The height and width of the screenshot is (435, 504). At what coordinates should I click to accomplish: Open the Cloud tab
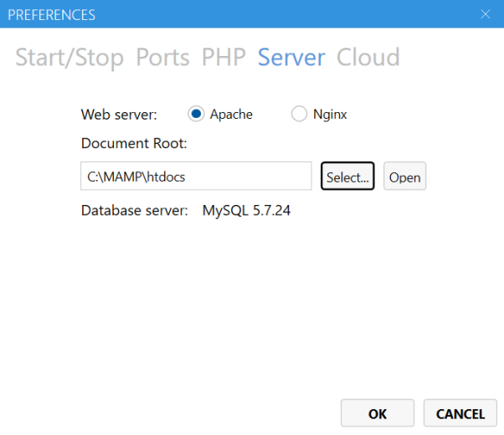coord(368,58)
